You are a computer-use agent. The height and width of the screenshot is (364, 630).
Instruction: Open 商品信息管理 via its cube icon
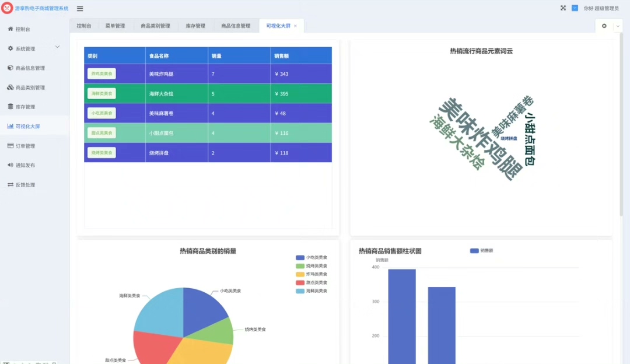10,68
